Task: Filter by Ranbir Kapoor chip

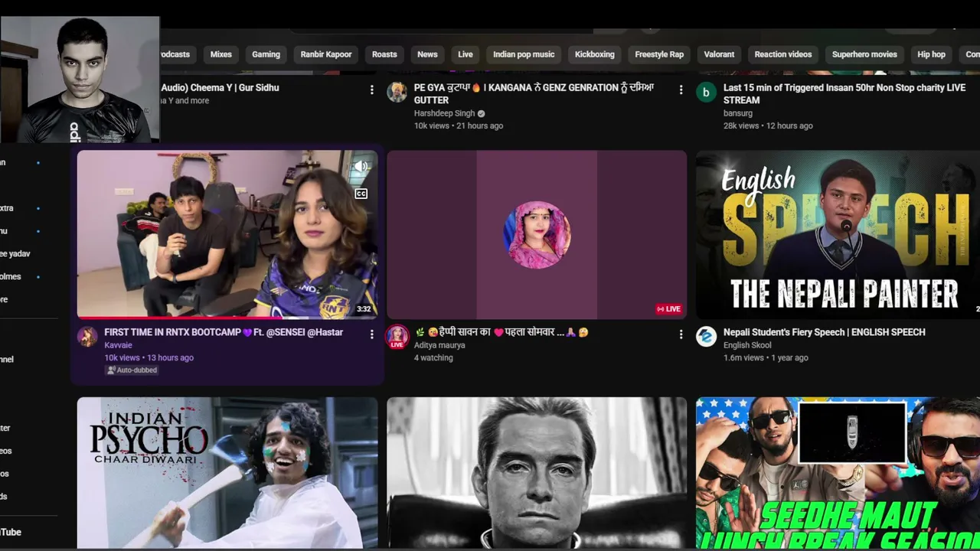Action: 326,54
